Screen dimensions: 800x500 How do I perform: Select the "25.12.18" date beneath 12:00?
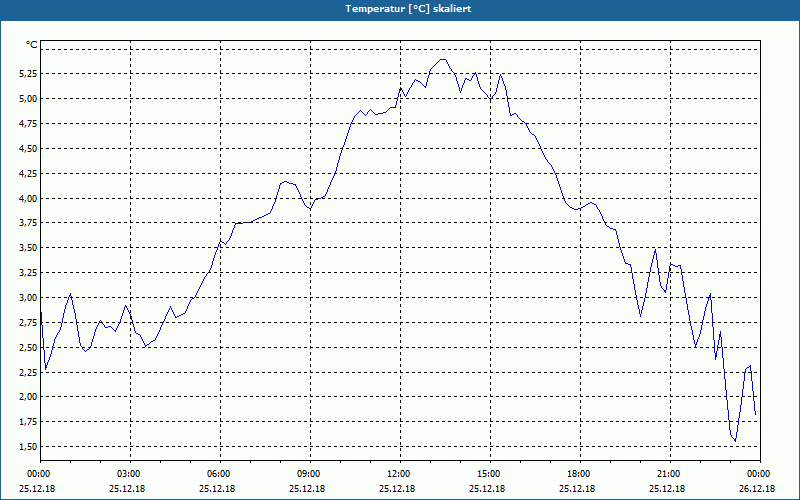[397, 489]
